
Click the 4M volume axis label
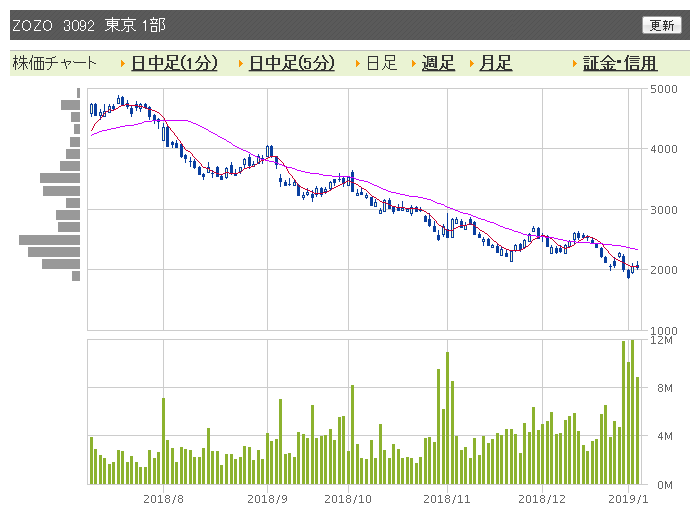(665, 436)
